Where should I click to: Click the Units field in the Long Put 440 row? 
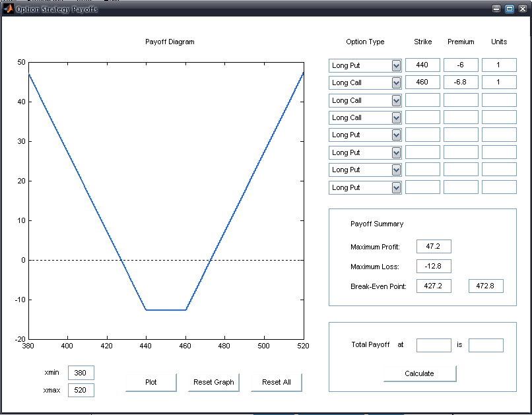coord(499,65)
